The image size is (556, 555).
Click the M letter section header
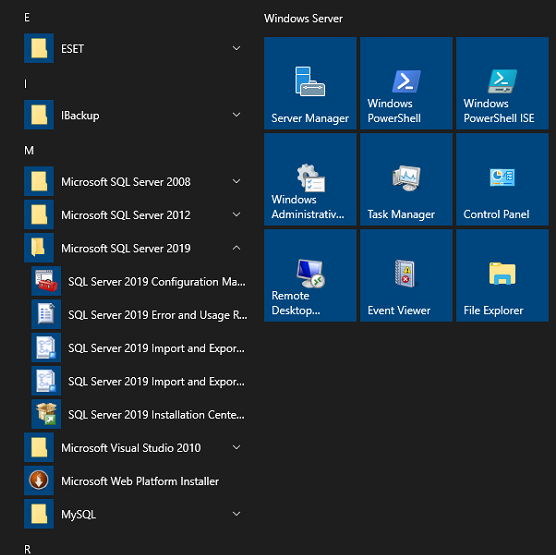[29, 151]
